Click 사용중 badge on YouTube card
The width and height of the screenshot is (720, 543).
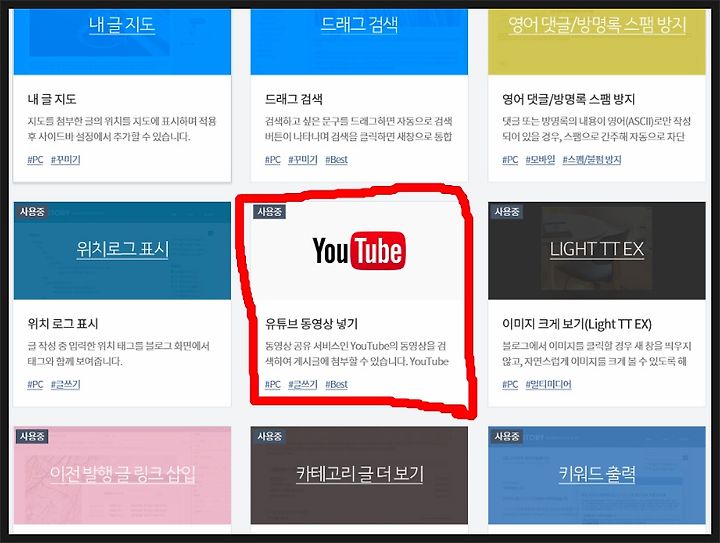tap(270, 212)
